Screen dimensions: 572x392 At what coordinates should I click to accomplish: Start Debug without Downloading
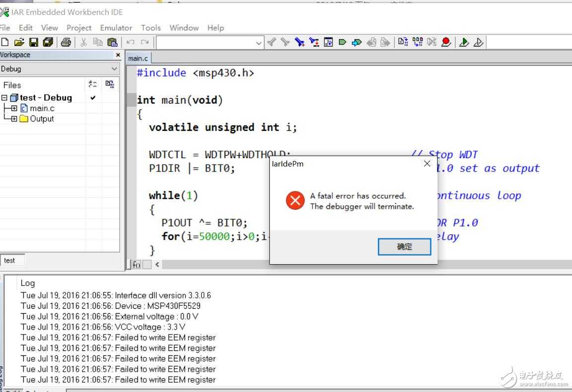pyautogui.click(x=478, y=42)
